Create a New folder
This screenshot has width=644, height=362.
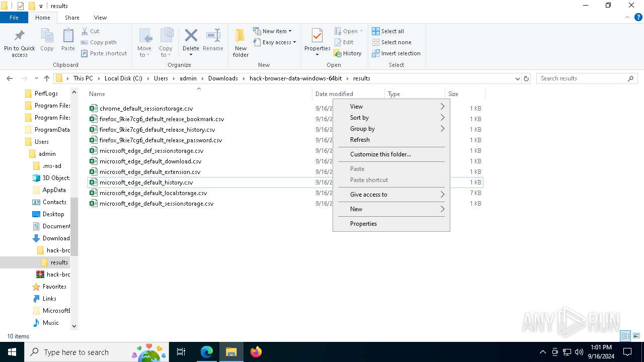click(x=240, y=43)
